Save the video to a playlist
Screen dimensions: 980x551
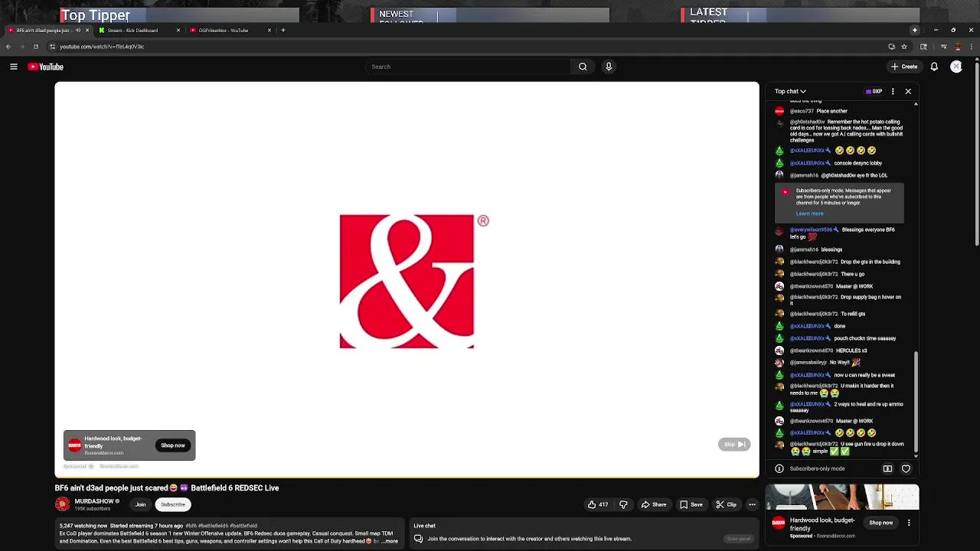point(691,504)
